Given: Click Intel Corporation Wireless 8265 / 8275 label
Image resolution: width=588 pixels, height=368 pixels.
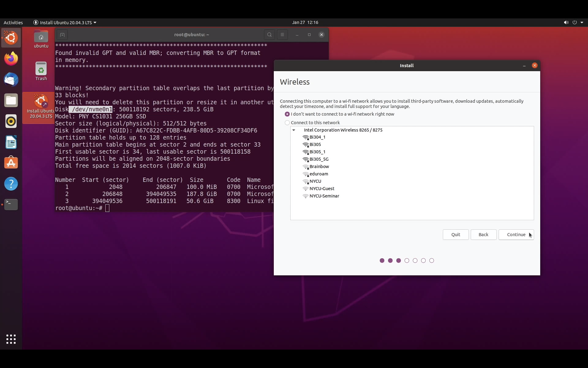Looking at the screenshot, I should point(343,130).
